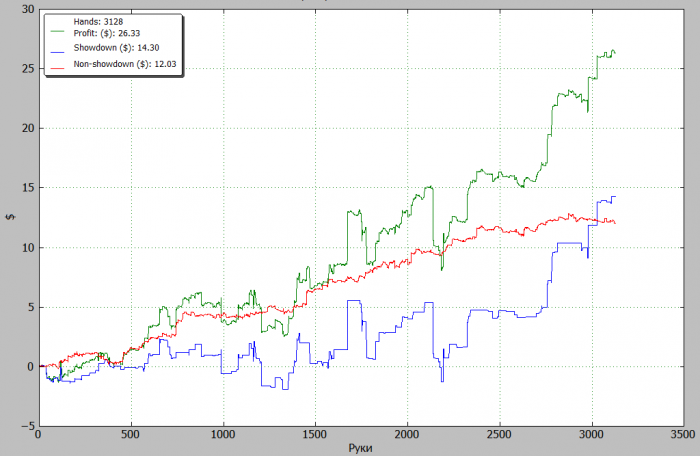Click the x-axis tick label '1500'
The width and height of the screenshot is (700, 456).
tap(315, 435)
